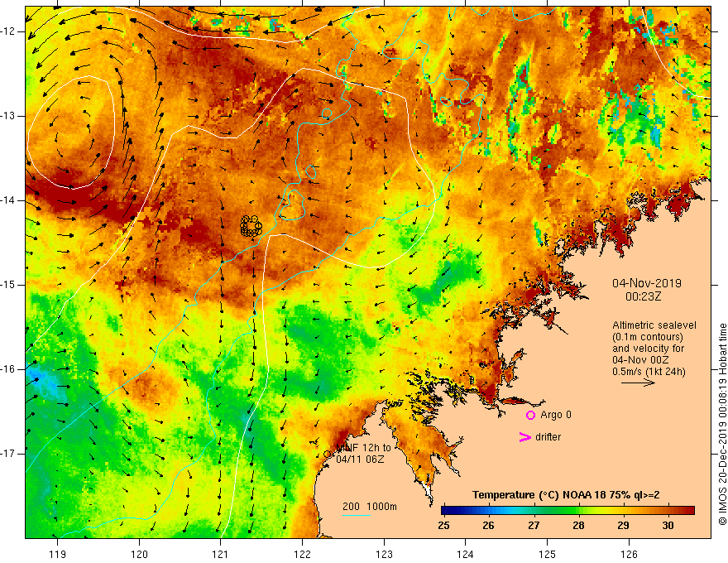Click the "(0.1m contours)" caption line

[648, 337]
